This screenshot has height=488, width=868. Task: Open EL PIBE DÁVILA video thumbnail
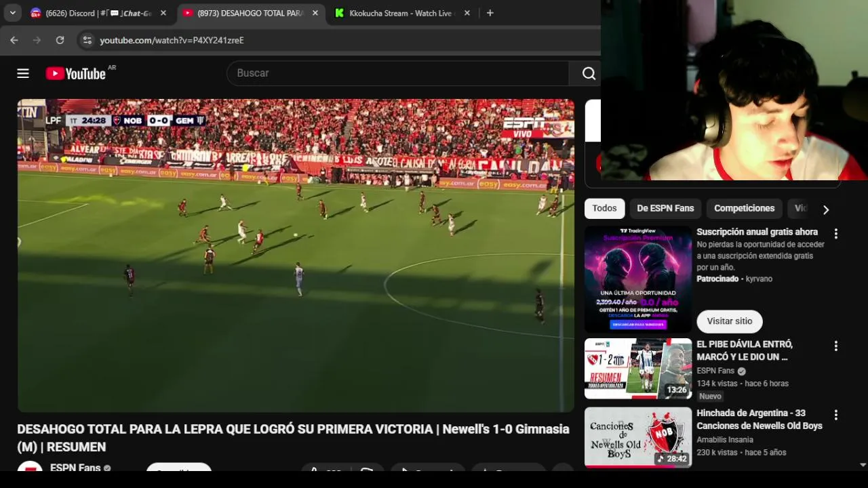coord(638,369)
